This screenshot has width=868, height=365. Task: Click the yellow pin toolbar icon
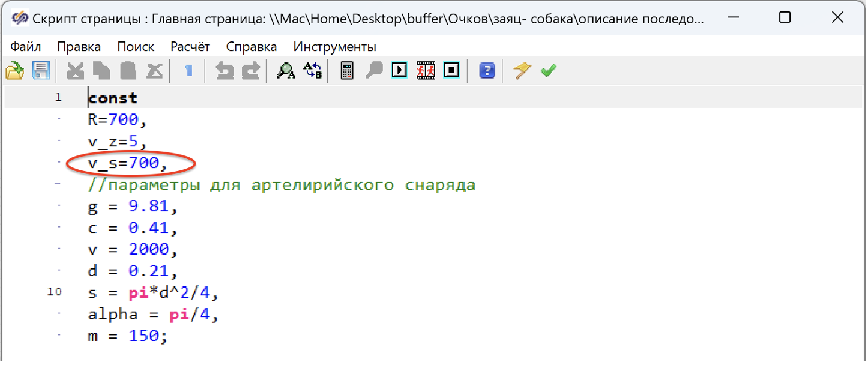(522, 71)
